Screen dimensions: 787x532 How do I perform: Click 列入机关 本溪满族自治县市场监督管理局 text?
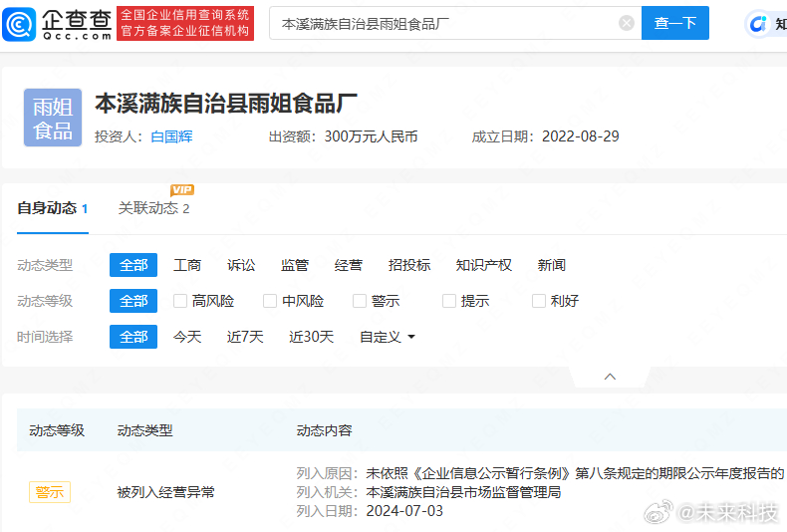(428, 492)
